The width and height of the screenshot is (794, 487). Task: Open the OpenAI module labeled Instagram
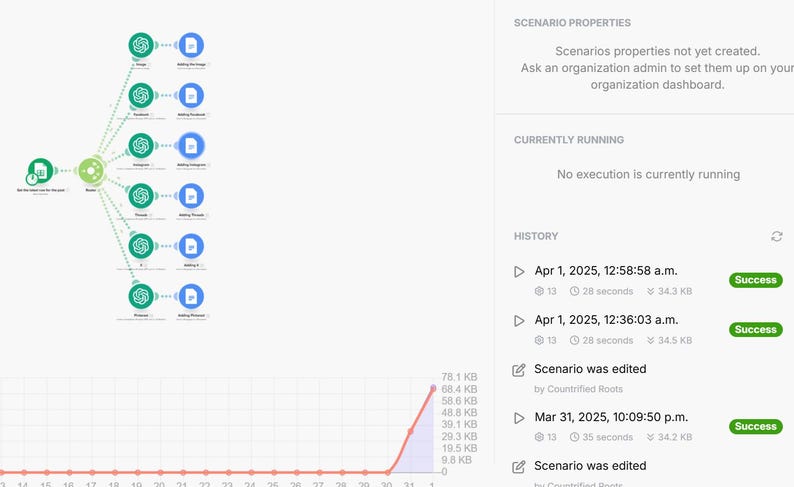pos(141,145)
